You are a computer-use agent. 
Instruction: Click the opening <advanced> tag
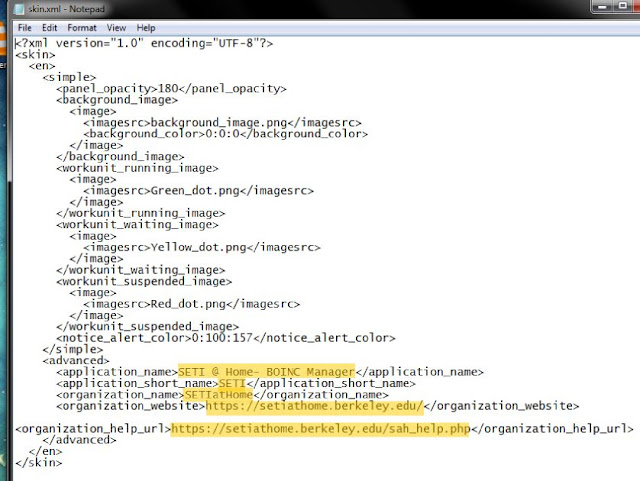tap(76, 361)
